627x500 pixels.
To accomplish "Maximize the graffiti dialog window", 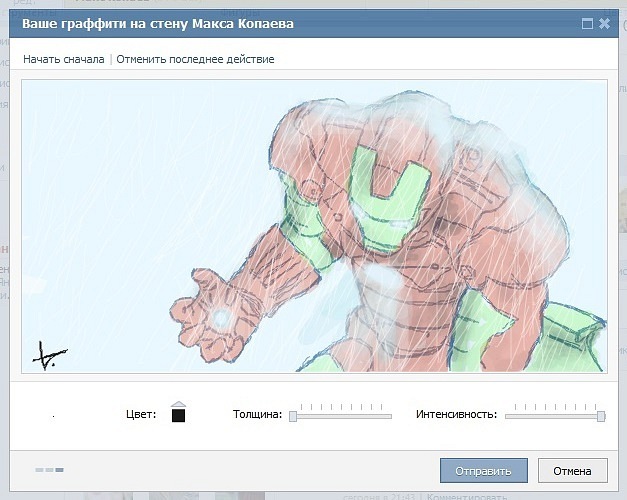I will (x=587, y=24).
